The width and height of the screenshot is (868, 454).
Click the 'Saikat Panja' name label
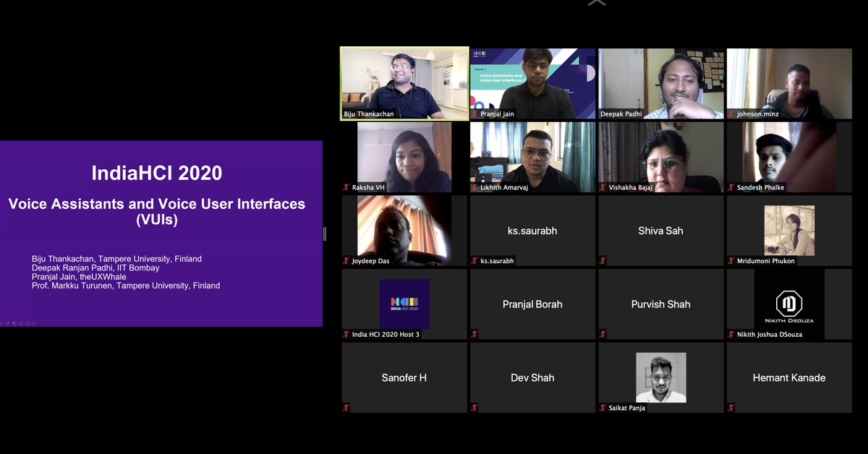coord(626,408)
